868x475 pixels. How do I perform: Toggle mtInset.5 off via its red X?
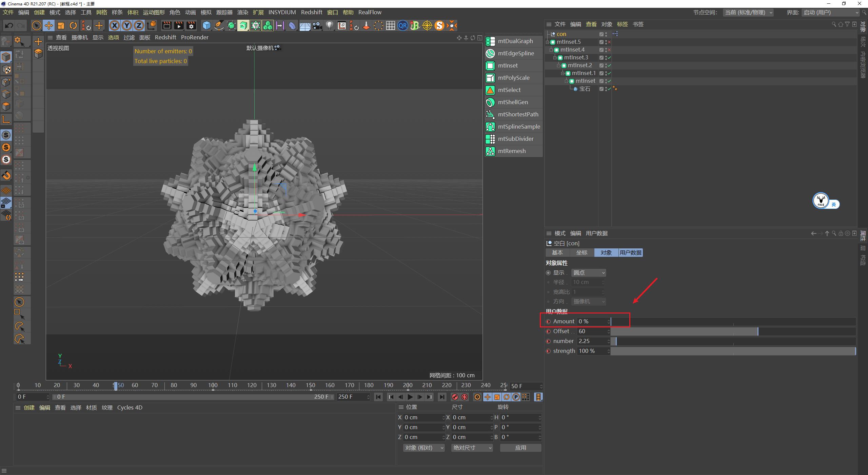click(x=609, y=42)
